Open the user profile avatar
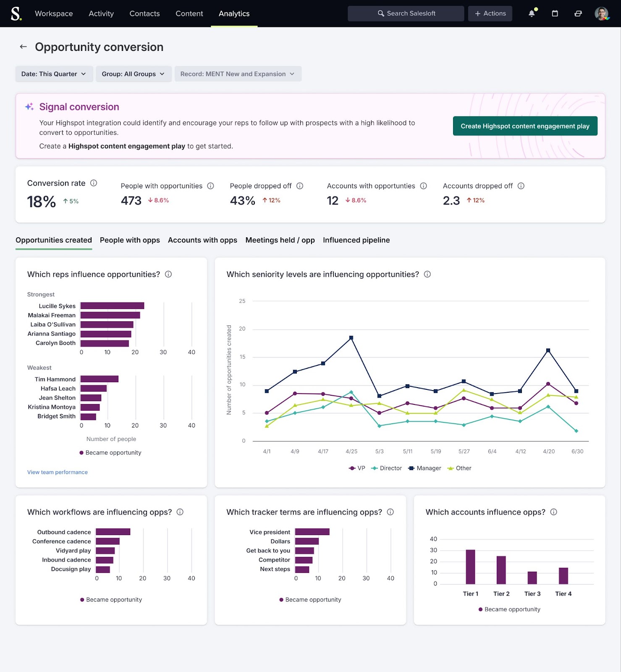 pos(602,13)
